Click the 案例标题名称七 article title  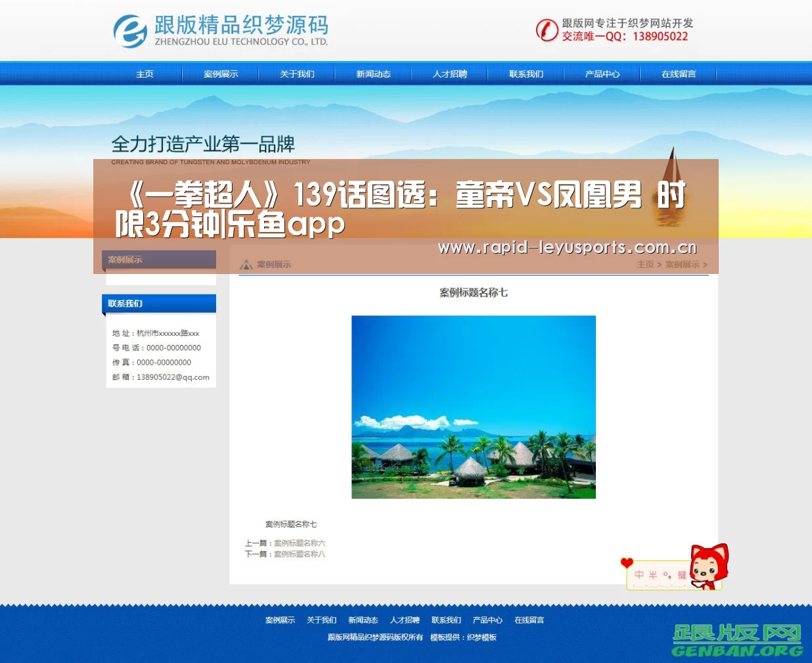[474, 292]
